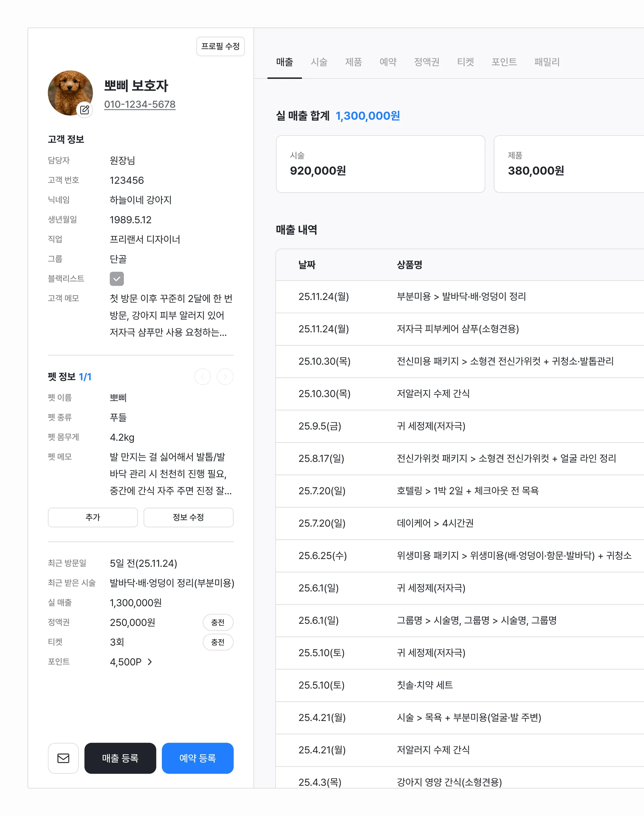Viewport: 644px width, 816px height.
Task: Switch to the 제품 tab
Action: (x=353, y=62)
